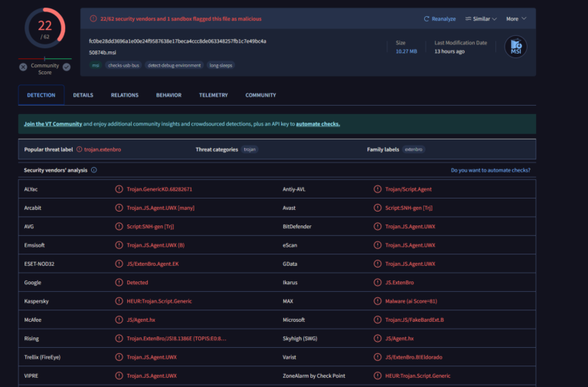Screen dimensions: 588x387
Task: Click the alert icon in the GData row
Action: pos(377,264)
